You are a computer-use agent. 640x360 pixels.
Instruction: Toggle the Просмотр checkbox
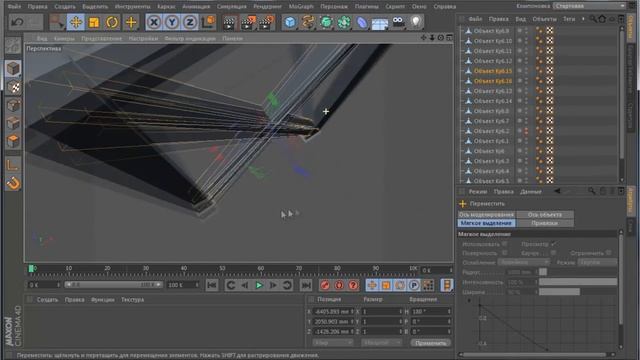coord(553,244)
